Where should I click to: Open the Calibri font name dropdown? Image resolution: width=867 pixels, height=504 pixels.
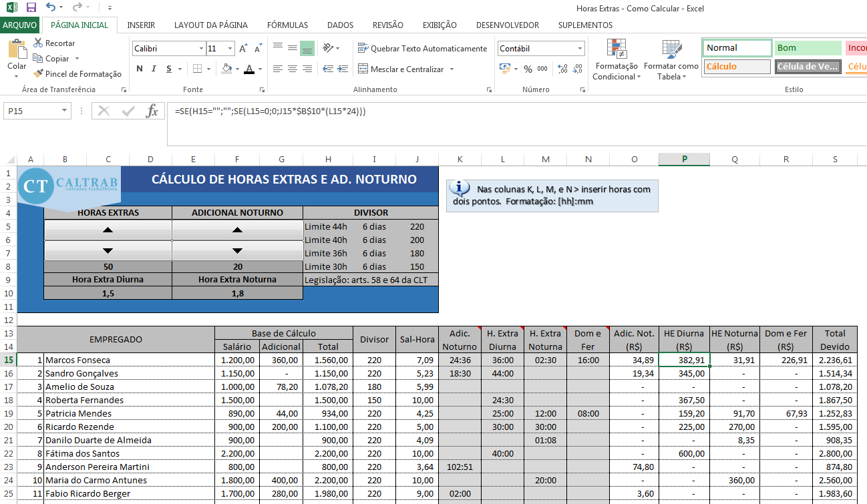coord(201,49)
